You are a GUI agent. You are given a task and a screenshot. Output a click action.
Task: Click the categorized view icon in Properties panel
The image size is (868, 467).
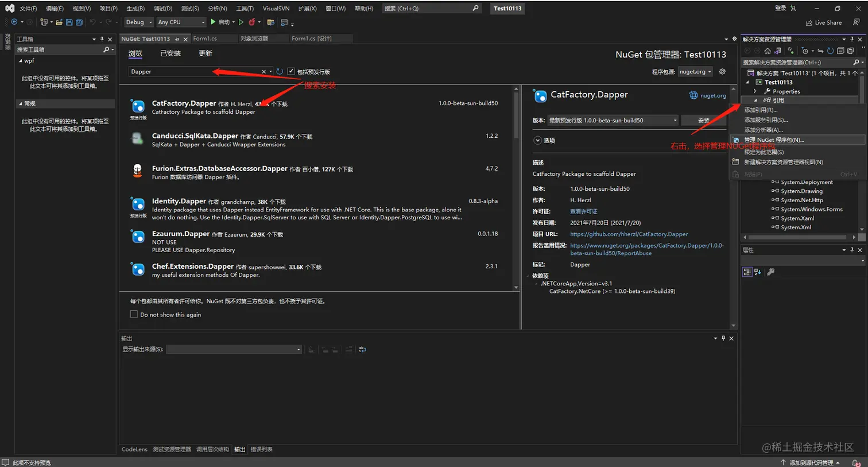click(x=747, y=272)
